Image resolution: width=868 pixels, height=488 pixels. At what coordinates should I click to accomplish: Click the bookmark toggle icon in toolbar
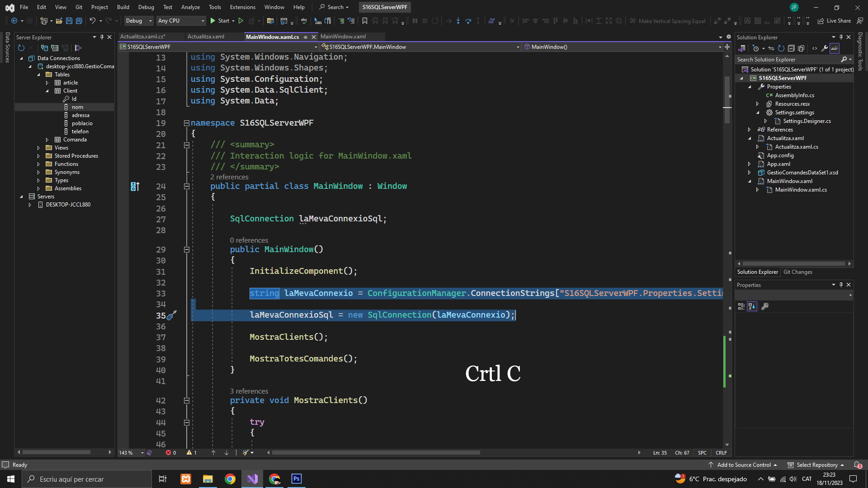click(x=365, y=21)
